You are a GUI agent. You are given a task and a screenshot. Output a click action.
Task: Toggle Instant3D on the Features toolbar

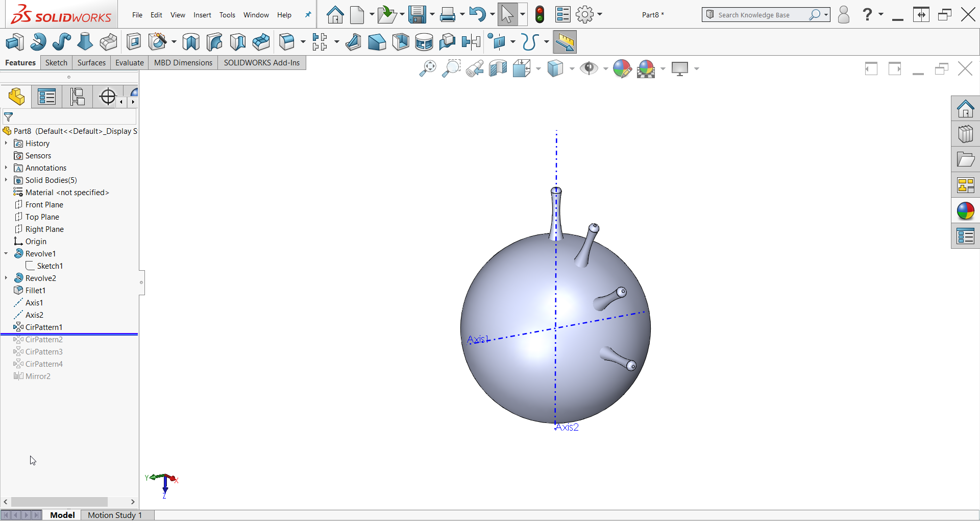coord(565,42)
